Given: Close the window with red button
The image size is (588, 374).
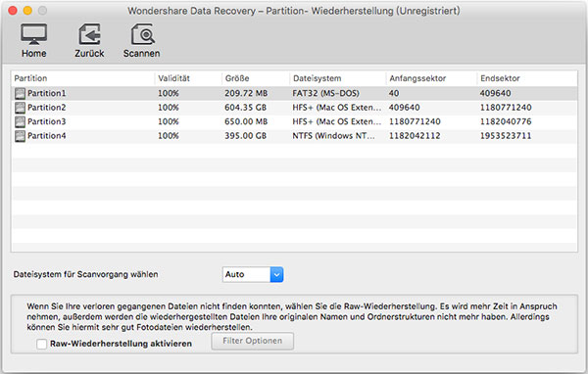Looking at the screenshot, I should click(13, 11).
